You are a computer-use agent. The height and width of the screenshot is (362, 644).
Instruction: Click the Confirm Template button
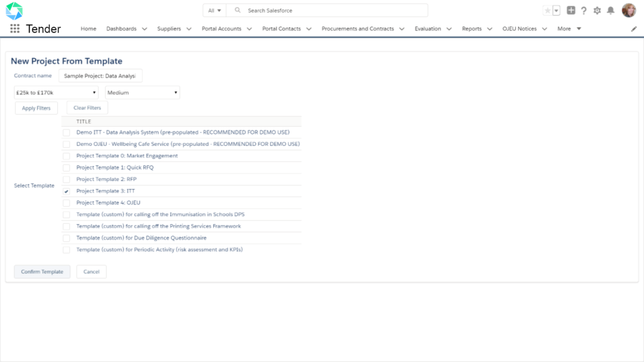click(42, 271)
